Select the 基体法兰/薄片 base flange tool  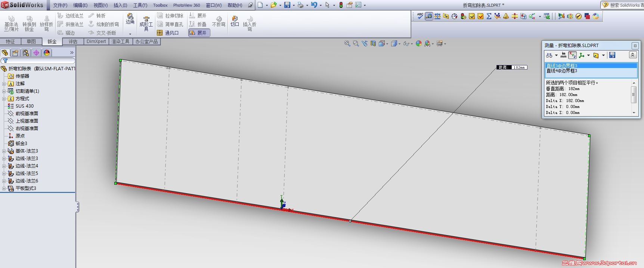pyautogui.click(x=11, y=23)
